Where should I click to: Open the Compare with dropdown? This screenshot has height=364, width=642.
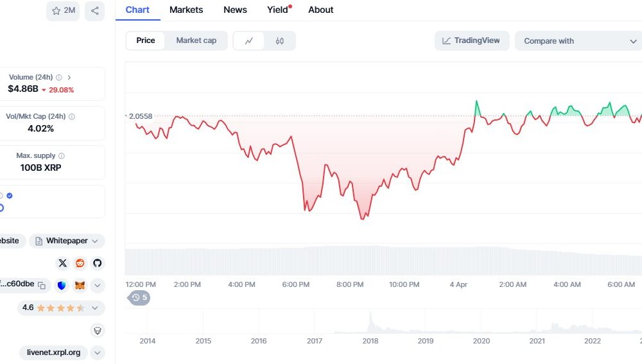click(x=579, y=41)
